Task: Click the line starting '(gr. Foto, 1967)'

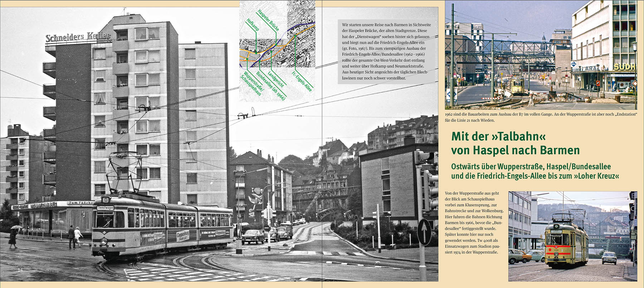Action: coord(384,48)
